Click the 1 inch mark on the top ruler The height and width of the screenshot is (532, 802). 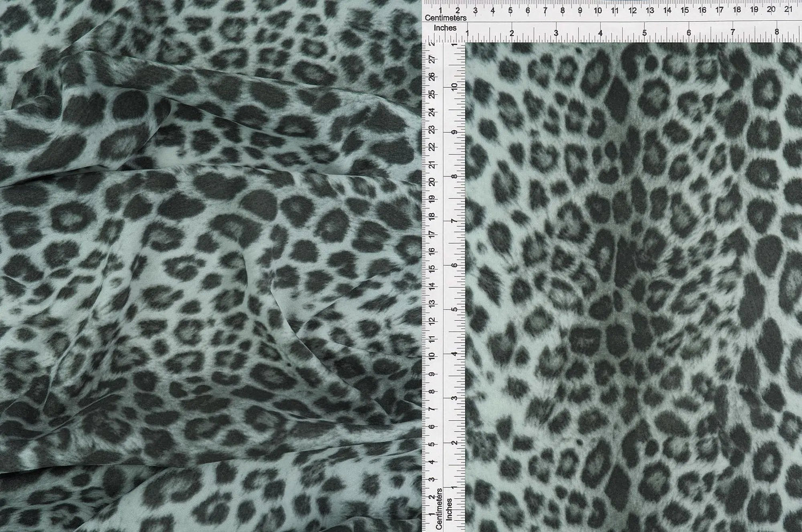coord(468,33)
